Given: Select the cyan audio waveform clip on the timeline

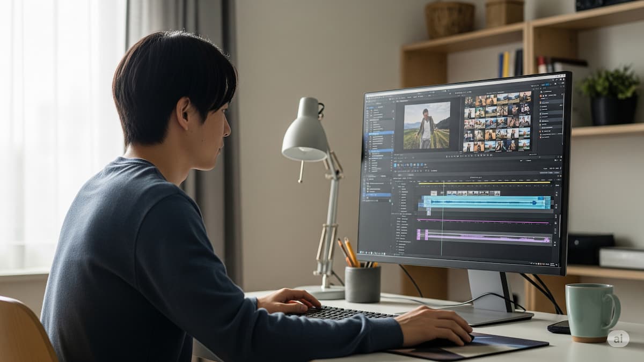Looking at the screenshot, I should pyautogui.click(x=487, y=202).
